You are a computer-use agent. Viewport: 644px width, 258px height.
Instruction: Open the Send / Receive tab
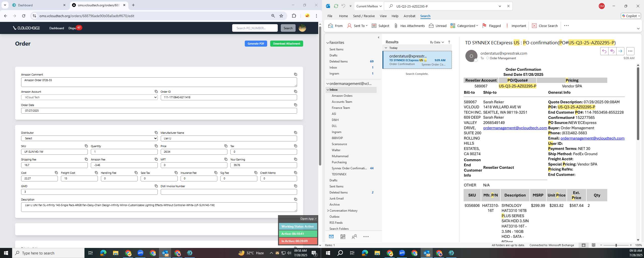364,16
